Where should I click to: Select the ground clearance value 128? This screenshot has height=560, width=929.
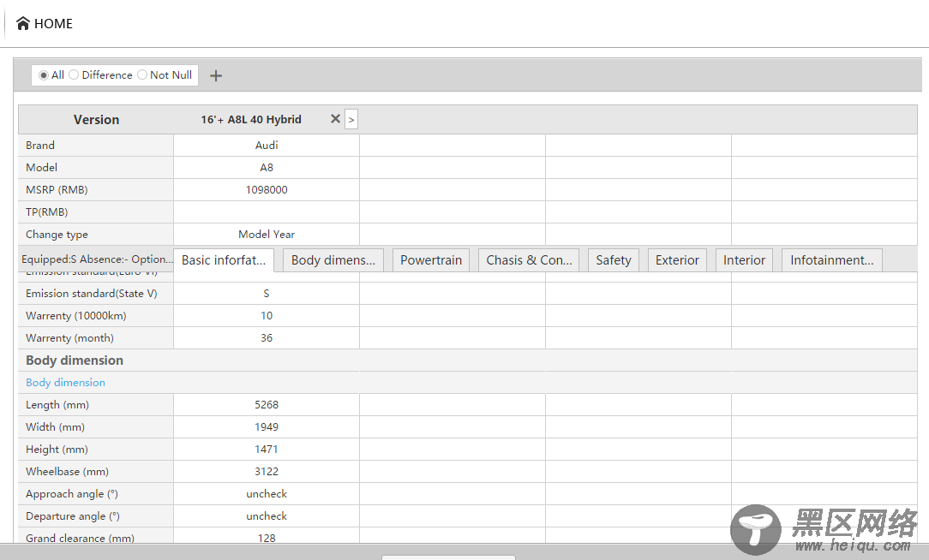click(x=267, y=538)
